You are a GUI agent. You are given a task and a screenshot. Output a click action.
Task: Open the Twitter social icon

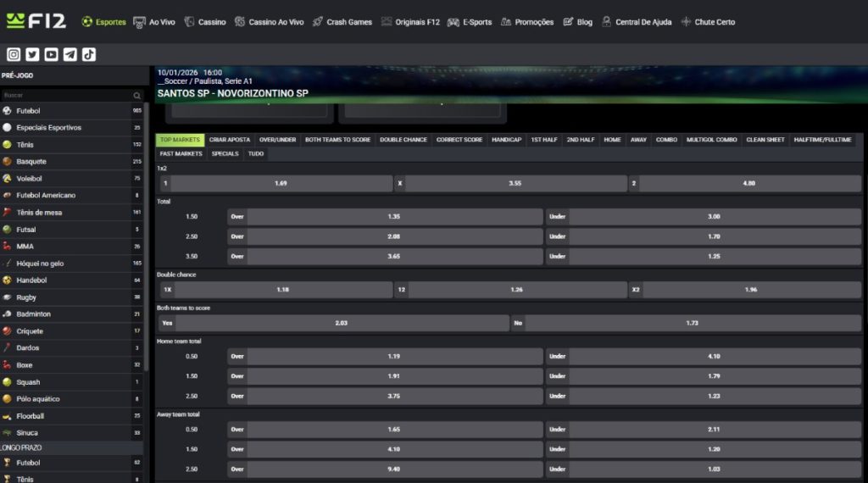32,54
